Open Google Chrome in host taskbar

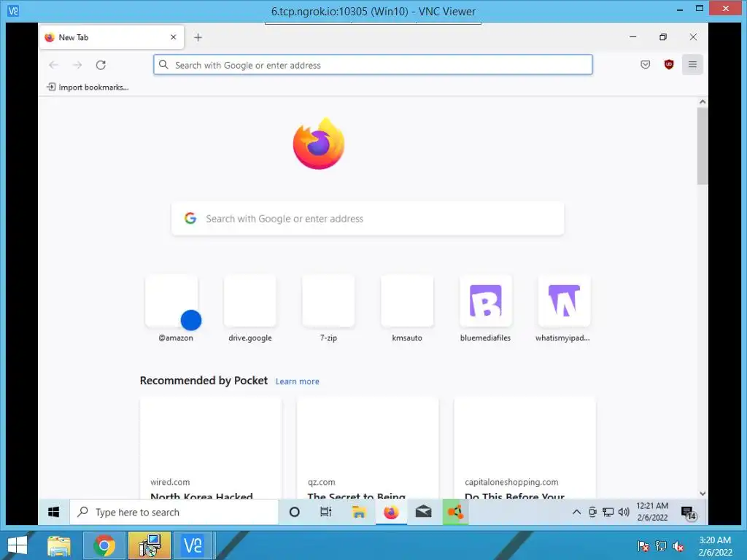[104, 545]
